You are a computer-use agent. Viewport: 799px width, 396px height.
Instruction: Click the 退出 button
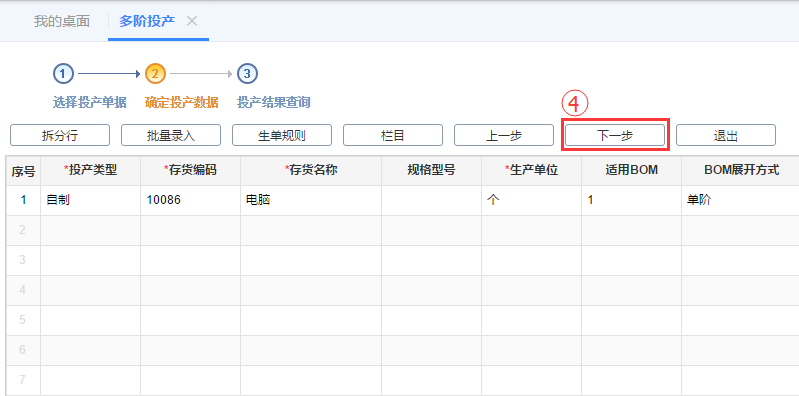(726, 135)
